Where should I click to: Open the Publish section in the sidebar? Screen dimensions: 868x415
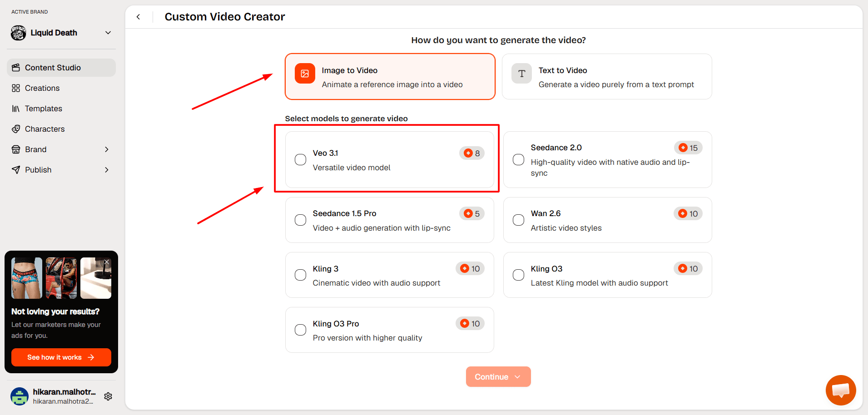click(61, 170)
